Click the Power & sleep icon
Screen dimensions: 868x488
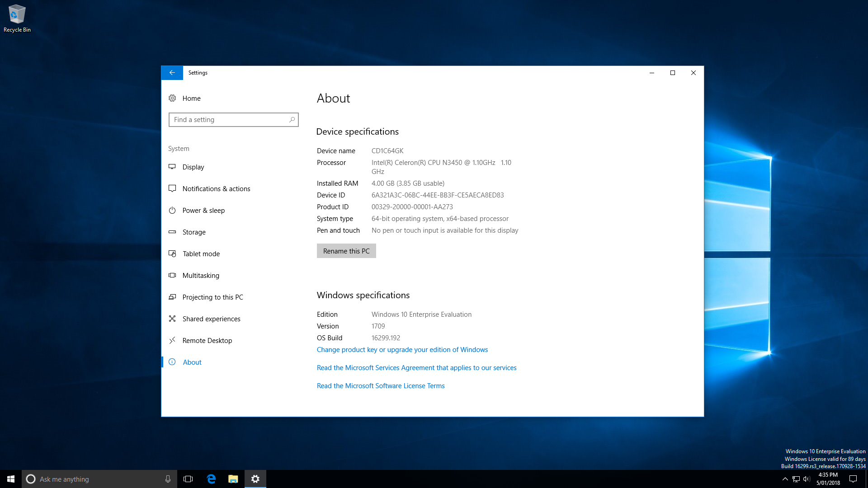click(x=172, y=210)
